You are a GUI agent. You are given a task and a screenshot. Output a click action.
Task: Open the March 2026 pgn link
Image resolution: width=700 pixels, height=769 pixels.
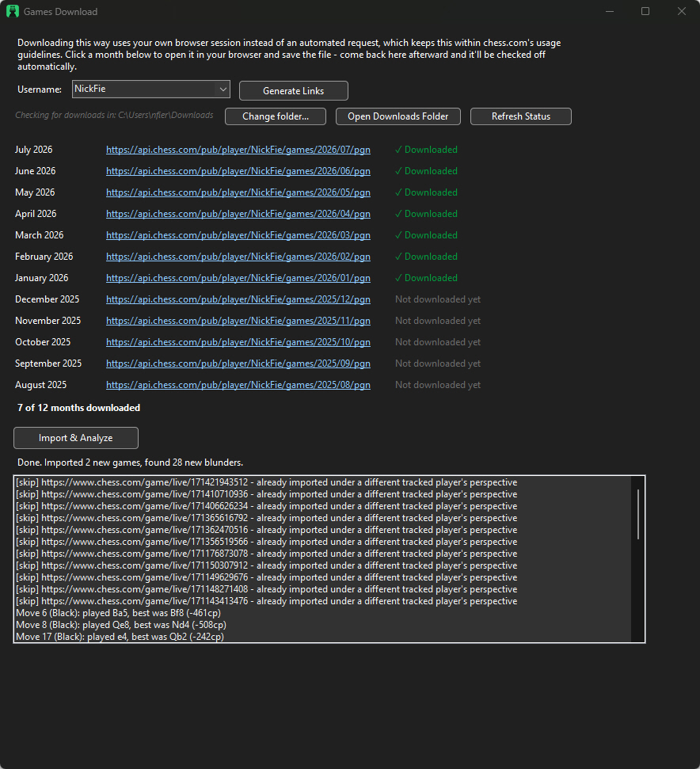tap(238, 235)
